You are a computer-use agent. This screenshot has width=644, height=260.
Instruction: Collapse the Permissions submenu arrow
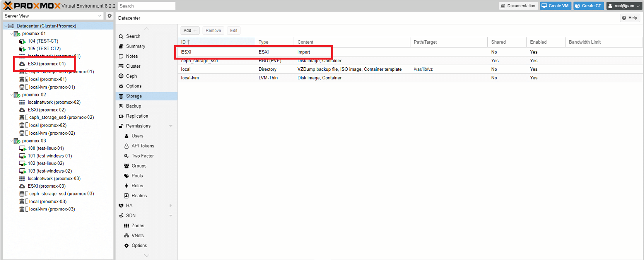(171, 126)
